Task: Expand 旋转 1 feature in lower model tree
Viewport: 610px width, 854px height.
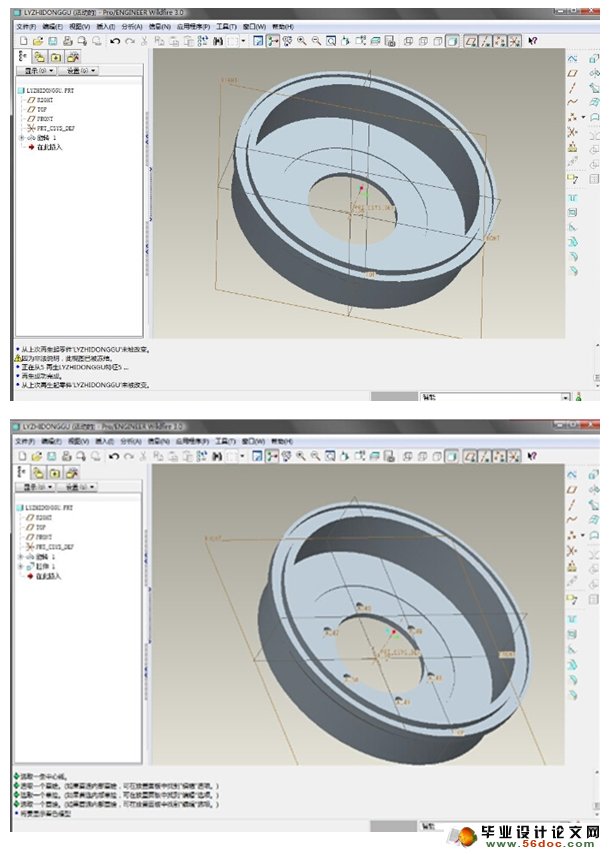Action: pos(21,557)
